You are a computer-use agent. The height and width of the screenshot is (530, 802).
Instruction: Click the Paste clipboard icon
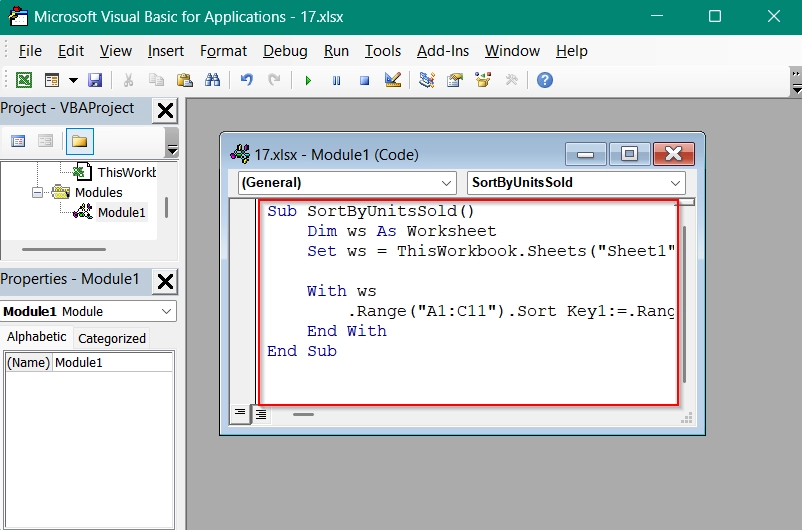(184, 80)
